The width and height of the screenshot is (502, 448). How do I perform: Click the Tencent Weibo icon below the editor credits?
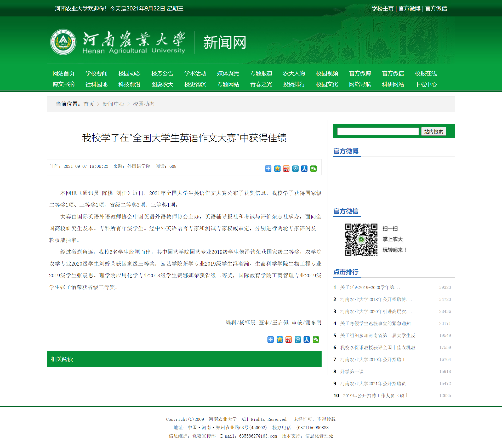click(x=298, y=340)
